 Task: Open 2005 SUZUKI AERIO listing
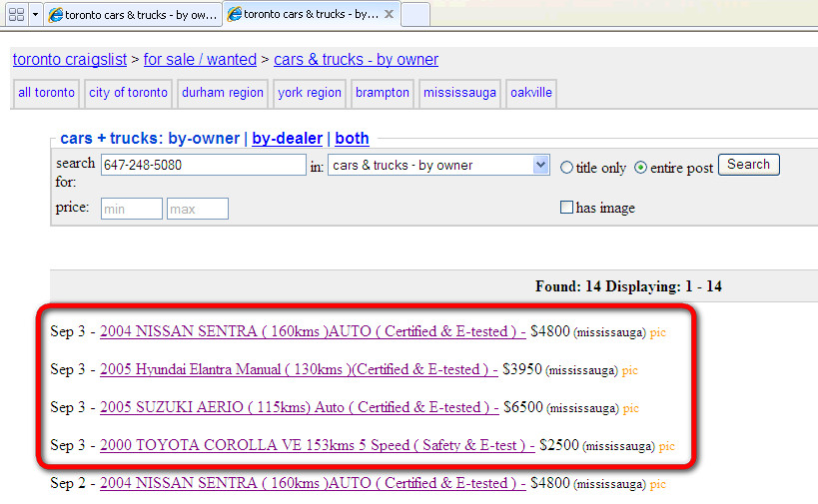[x=299, y=407]
